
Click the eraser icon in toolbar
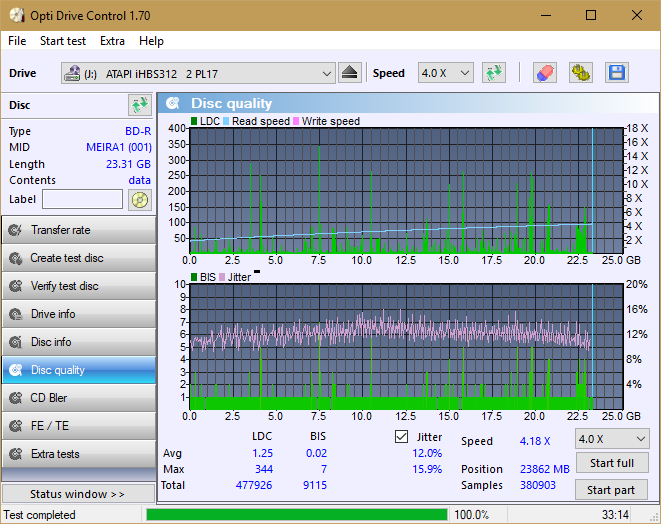[x=544, y=73]
